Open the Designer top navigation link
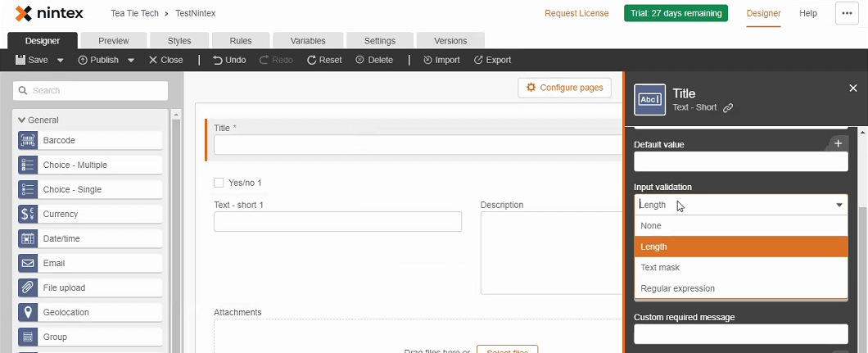Viewport: 868px width, 353px height. pyautogui.click(x=763, y=13)
